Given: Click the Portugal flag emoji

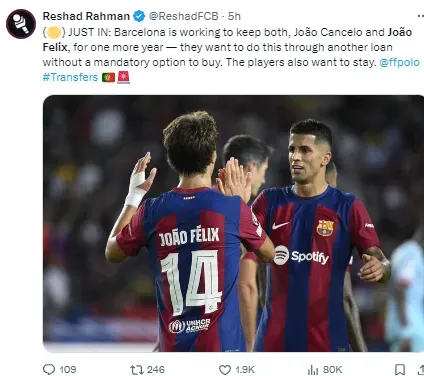Looking at the screenshot, I should click(108, 78).
